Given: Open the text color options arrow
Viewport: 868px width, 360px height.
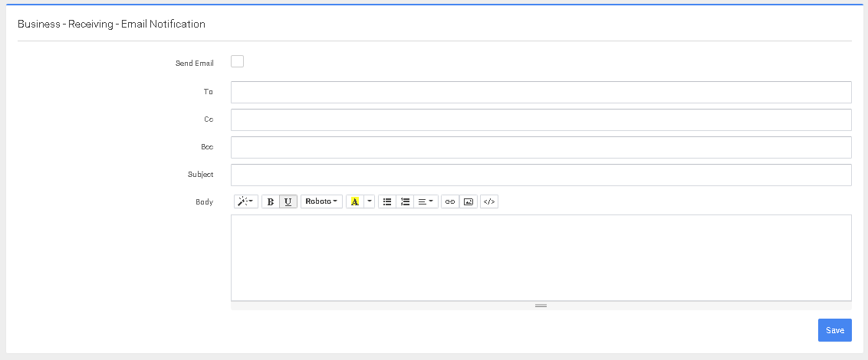Looking at the screenshot, I should click(x=370, y=201).
